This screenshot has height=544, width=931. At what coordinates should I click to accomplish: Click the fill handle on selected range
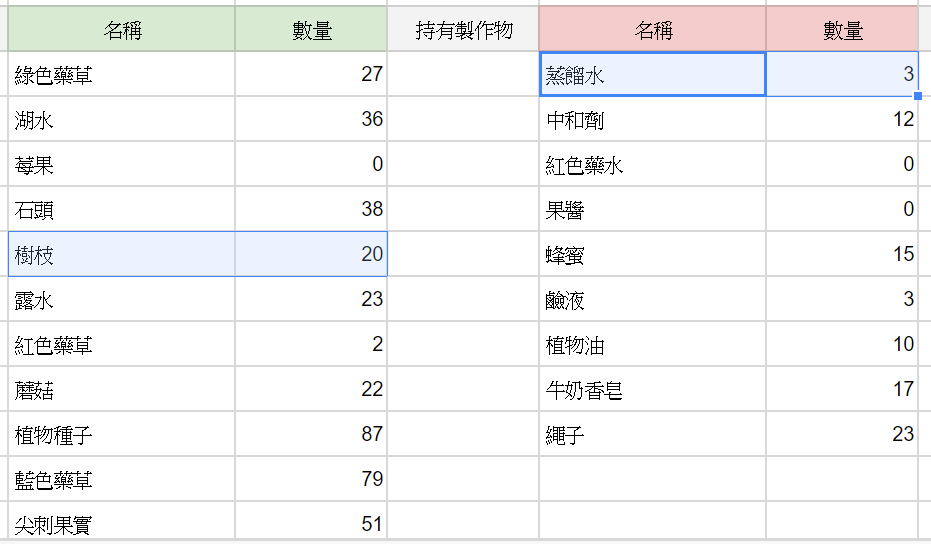[x=918, y=96]
